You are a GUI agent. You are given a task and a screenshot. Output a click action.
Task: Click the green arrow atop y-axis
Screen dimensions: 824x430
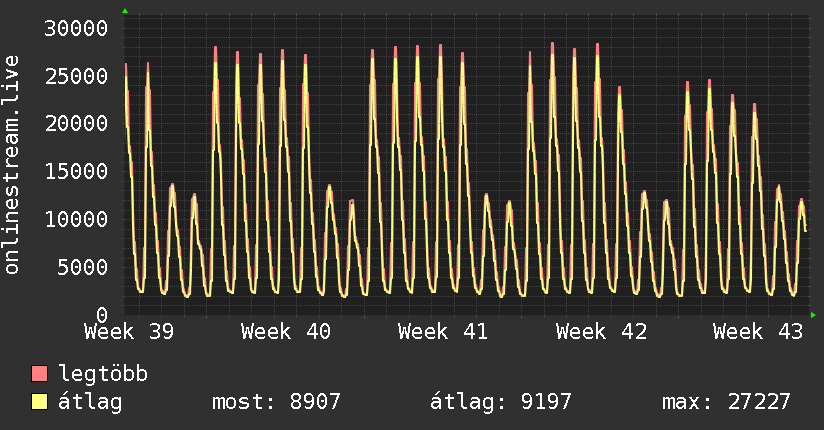tap(125, 11)
